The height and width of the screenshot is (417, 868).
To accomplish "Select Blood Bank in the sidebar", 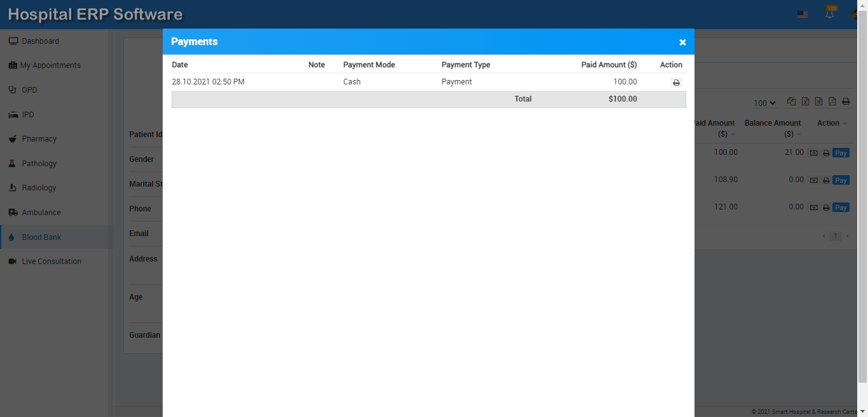I will tap(41, 237).
